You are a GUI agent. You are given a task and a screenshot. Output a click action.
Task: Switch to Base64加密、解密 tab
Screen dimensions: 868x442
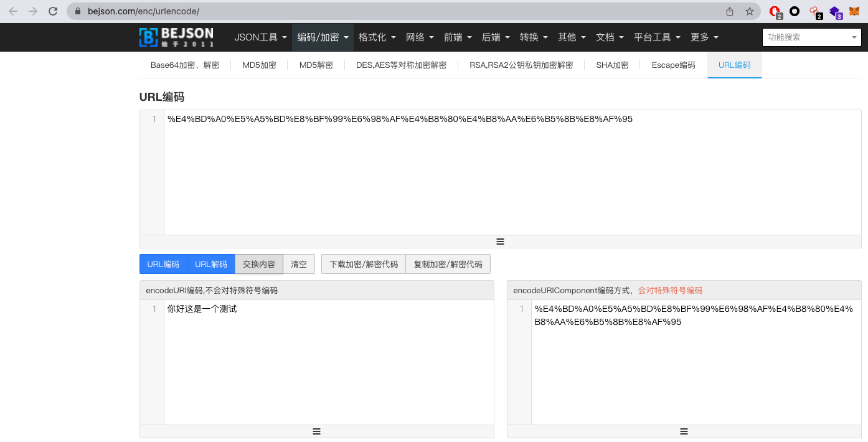point(185,65)
